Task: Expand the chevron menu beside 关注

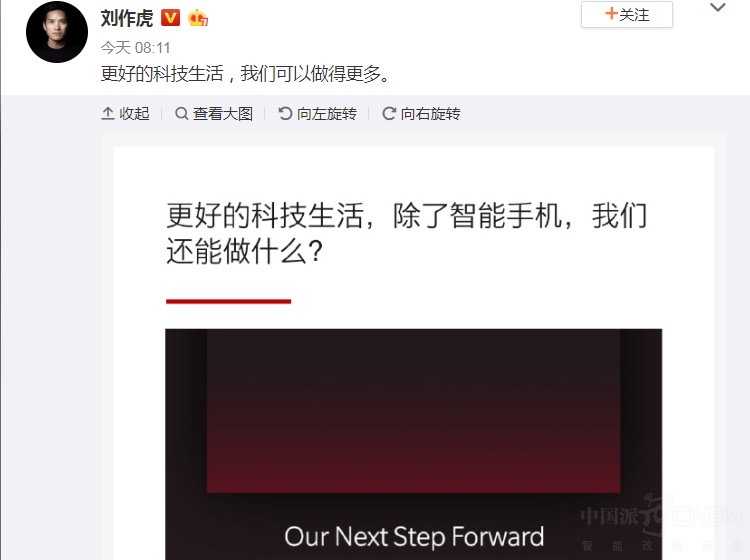Action: pyautogui.click(x=717, y=8)
